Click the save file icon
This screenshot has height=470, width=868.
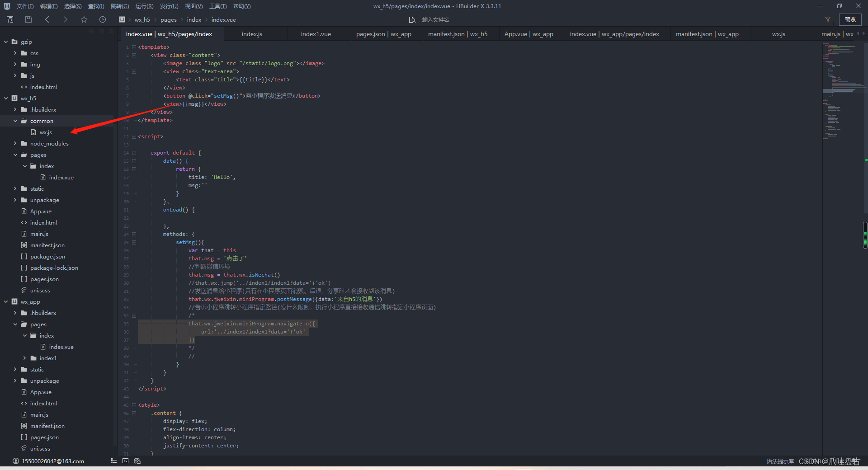[28, 19]
